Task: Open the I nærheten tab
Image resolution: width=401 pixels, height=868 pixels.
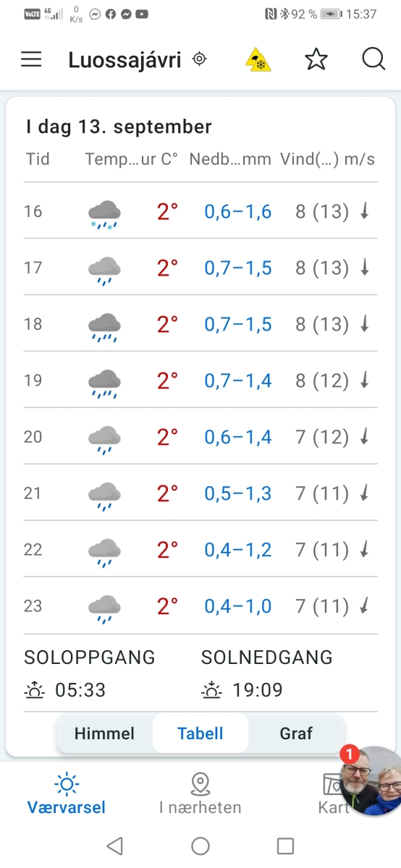Action: [200, 794]
